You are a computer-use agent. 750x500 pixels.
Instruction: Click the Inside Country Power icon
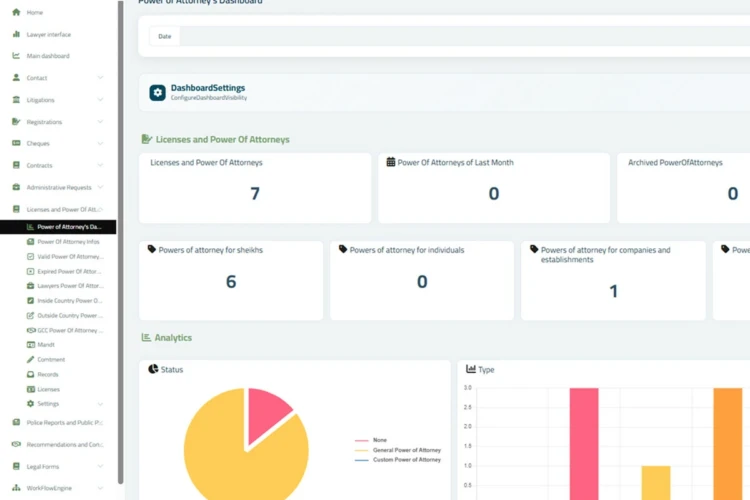tap(31, 300)
